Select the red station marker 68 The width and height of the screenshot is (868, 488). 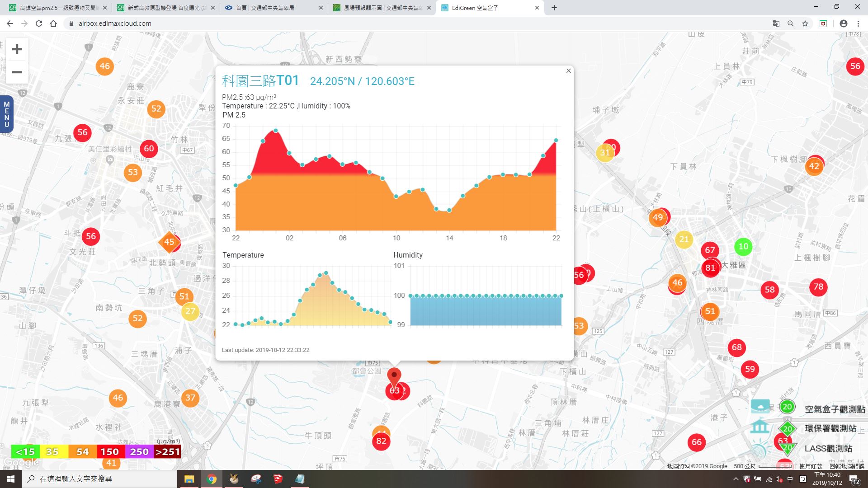point(737,347)
